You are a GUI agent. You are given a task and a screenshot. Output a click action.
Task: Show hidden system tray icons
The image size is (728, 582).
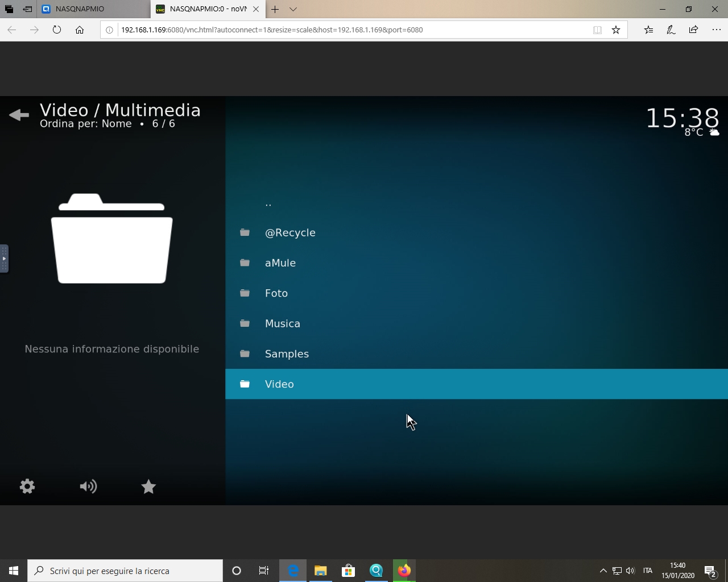coord(603,571)
